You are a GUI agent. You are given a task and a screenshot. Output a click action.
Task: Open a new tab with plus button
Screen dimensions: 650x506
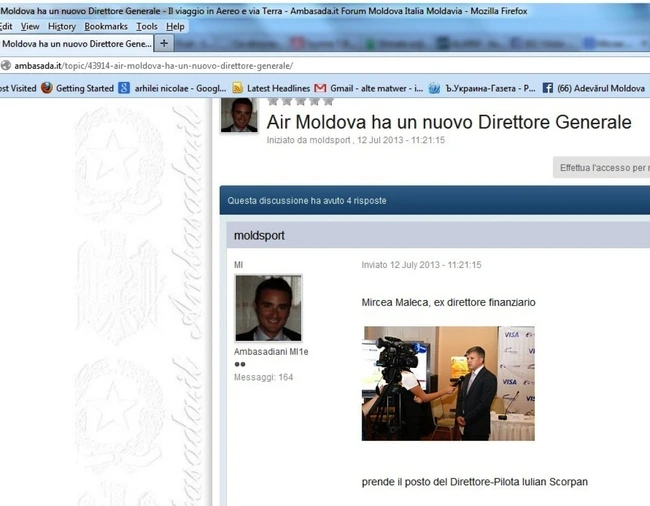[x=164, y=44]
